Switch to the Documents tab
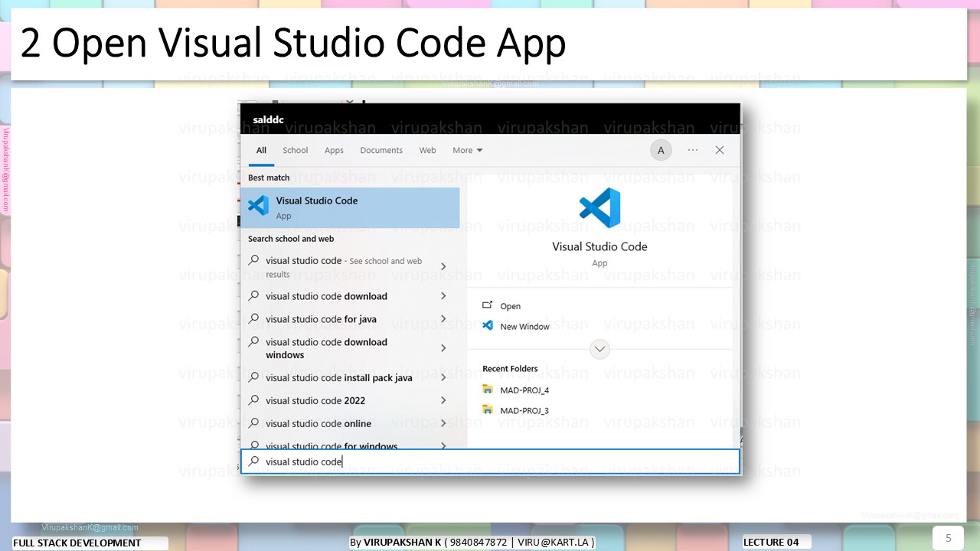The height and width of the screenshot is (551, 980). (381, 151)
